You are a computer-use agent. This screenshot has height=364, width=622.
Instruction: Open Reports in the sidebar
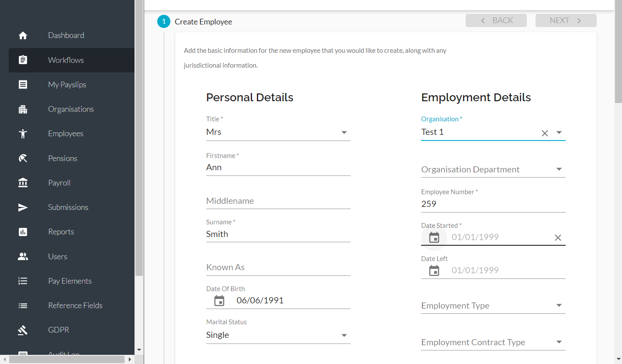pyautogui.click(x=72, y=232)
